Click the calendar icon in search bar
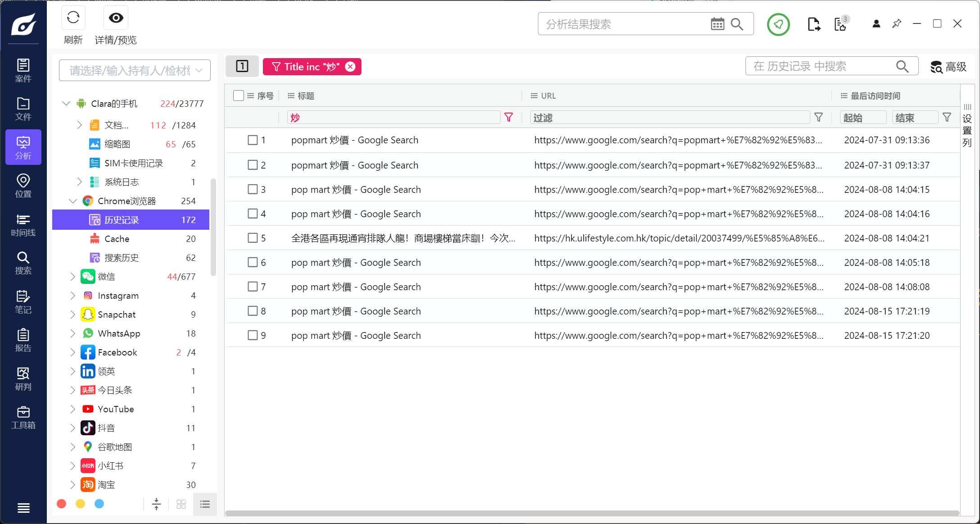 click(x=717, y=24)
